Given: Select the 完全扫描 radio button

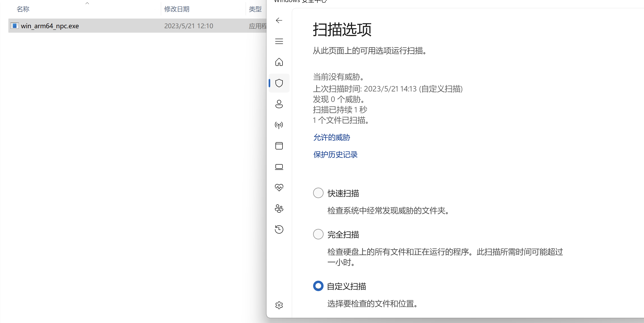Looking at the screenshot, I should (318, 234).
